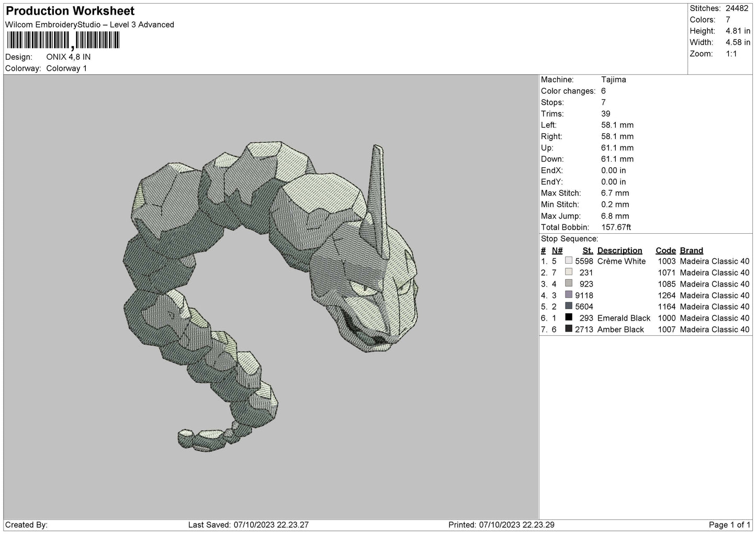Screen dimensions: 756x534
Task: Select the swatch for thread code 1164
Action: 569,306
